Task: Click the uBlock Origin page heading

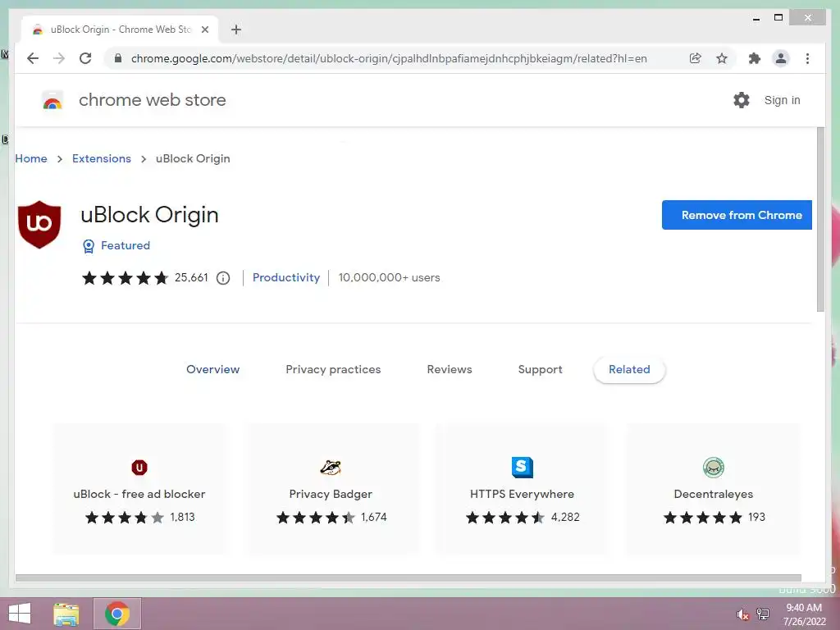Action: (x=149, y=215)
